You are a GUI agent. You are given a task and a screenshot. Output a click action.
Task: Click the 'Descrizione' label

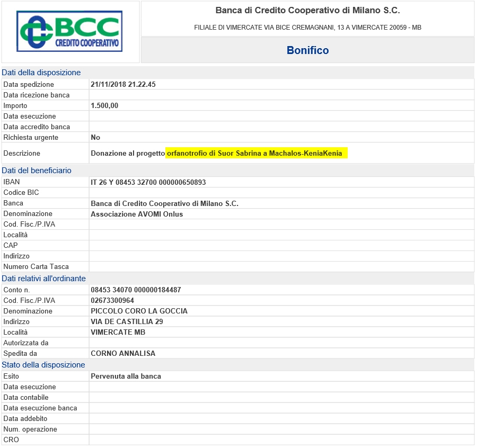click(22, 153)
